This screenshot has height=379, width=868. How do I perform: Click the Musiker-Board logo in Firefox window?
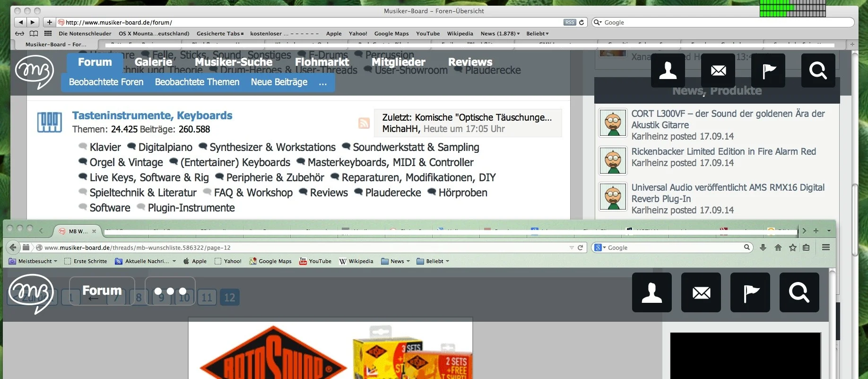tap(31, 294)
